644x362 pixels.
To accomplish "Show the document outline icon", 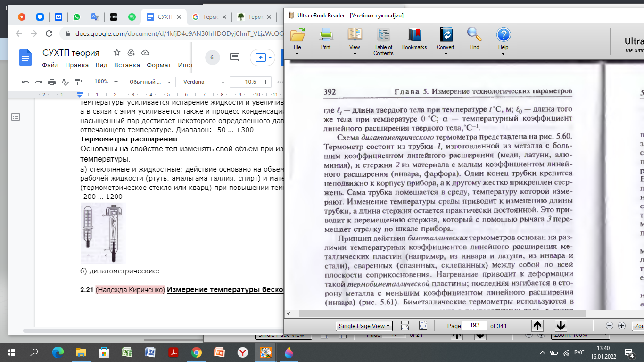I will 16,116.
